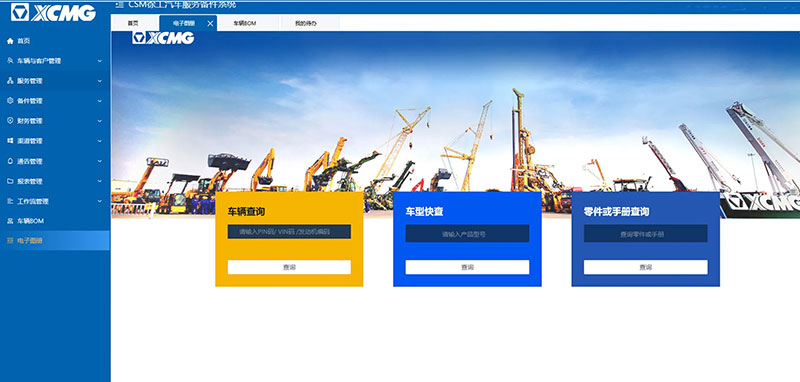Click the home icon next to 首页 in the sidebar
The height and width of the screenshot is (382, 800).
pyautogui.click(x=10, y=41)
